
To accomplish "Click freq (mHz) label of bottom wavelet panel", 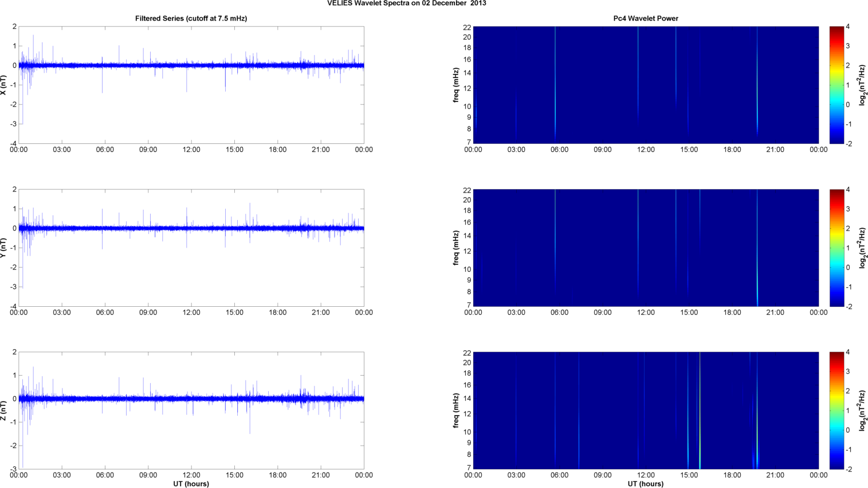I will click(455, 411).
